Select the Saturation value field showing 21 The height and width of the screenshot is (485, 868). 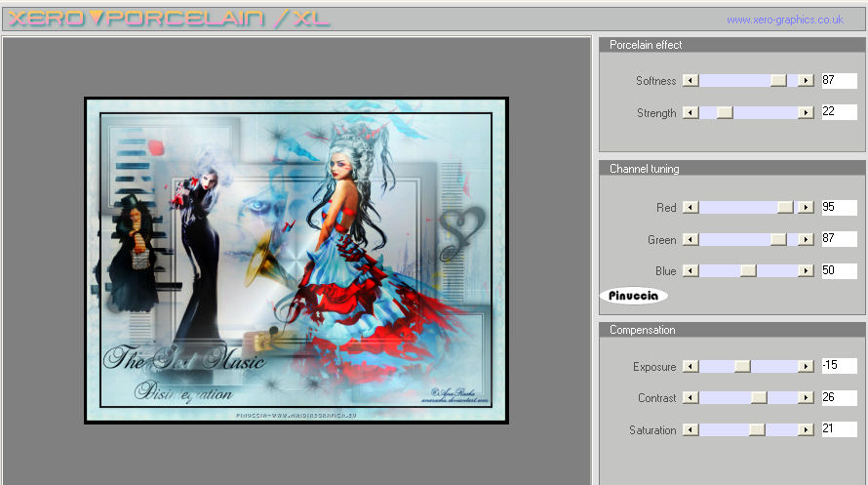pyautogui.click(x=839, y=428)
